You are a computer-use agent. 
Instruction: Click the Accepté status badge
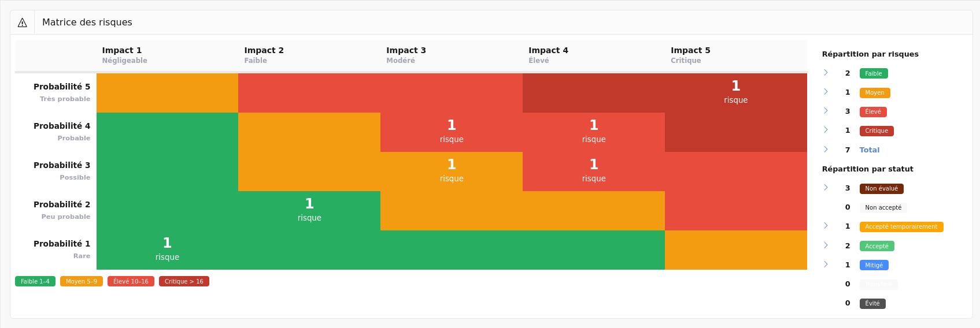point(877,246)
